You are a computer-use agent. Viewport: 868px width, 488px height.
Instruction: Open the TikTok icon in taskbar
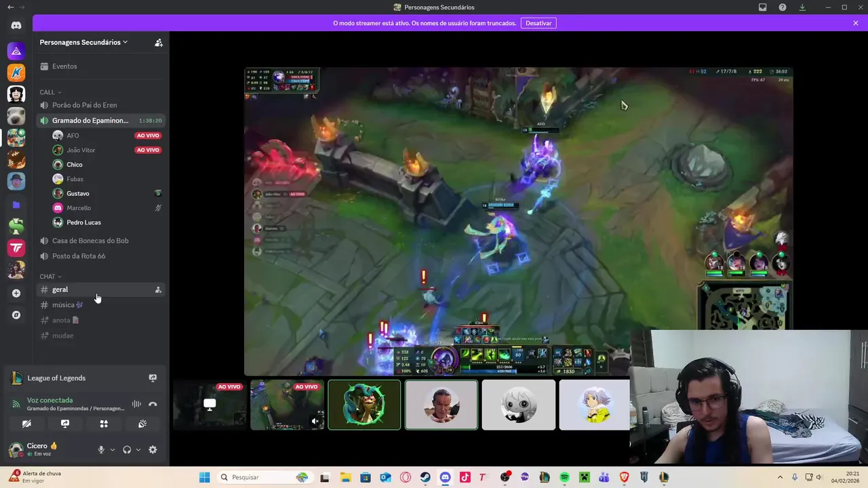click(465, 477)
